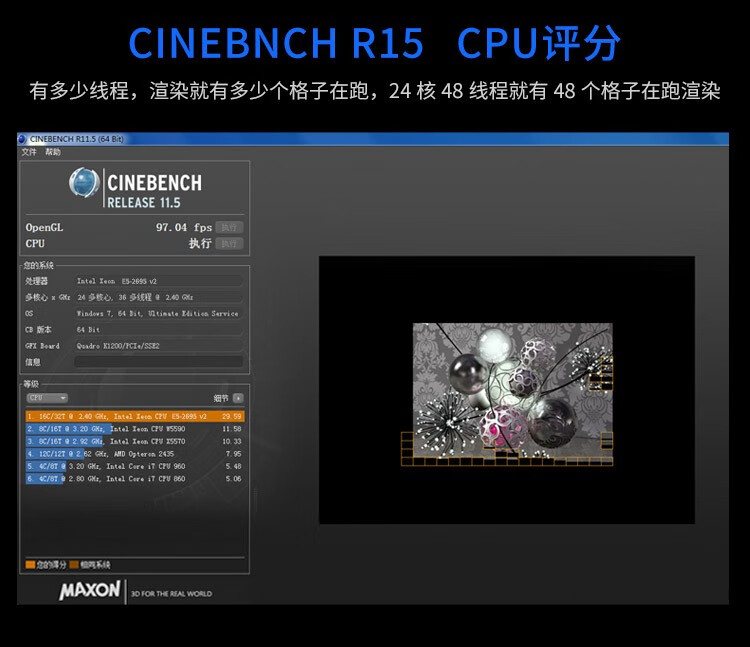The height and width of the screenshot is (647, 750).
Task: Open the 文件 menu
Action: coord(29,152)
